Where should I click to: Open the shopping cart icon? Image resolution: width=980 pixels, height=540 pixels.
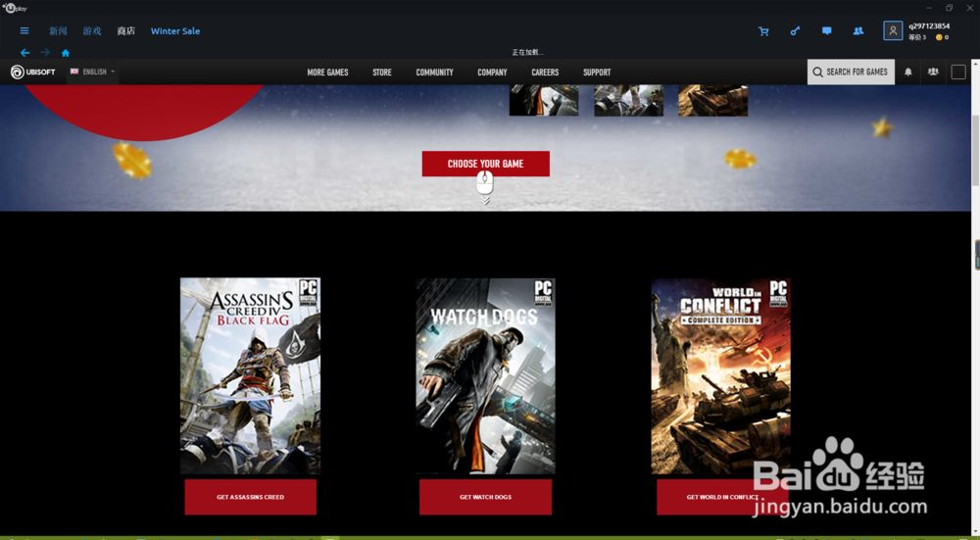(x=763, y=31)
